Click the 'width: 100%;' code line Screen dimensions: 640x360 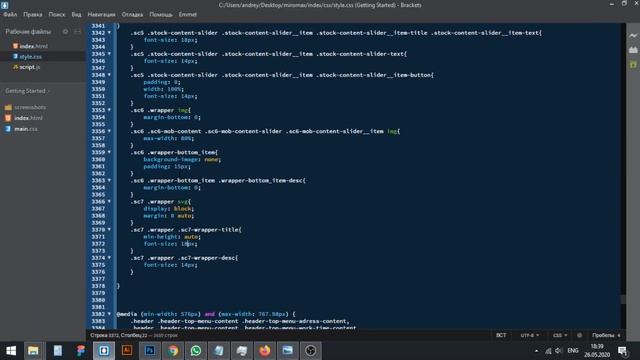[x=164, y=89]
